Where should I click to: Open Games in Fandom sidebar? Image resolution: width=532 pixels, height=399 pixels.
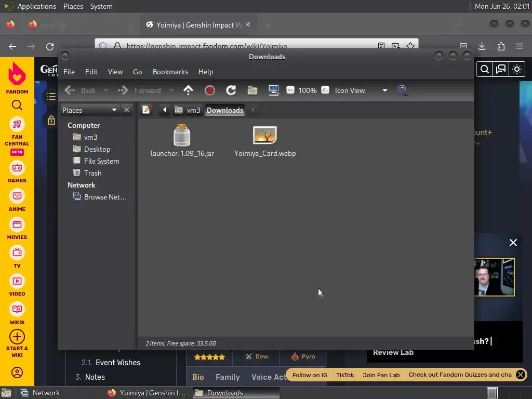click(x=17, y=172)
